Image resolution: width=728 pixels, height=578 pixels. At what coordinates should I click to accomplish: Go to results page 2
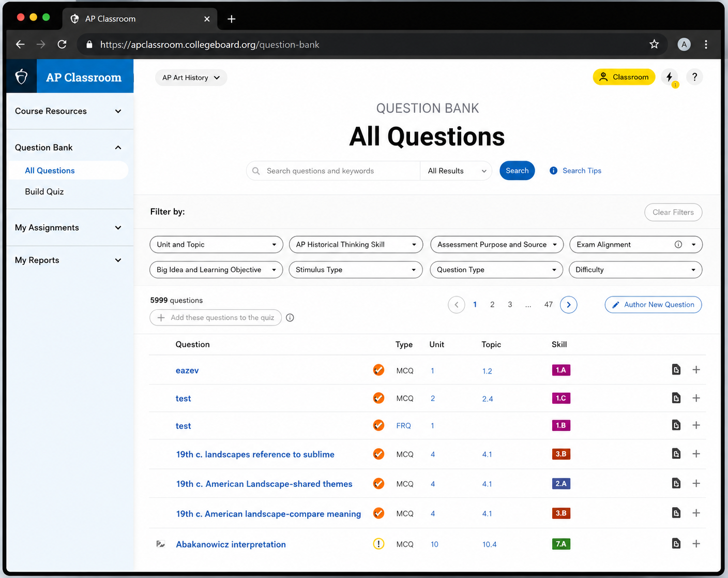[x=492, y=305]
